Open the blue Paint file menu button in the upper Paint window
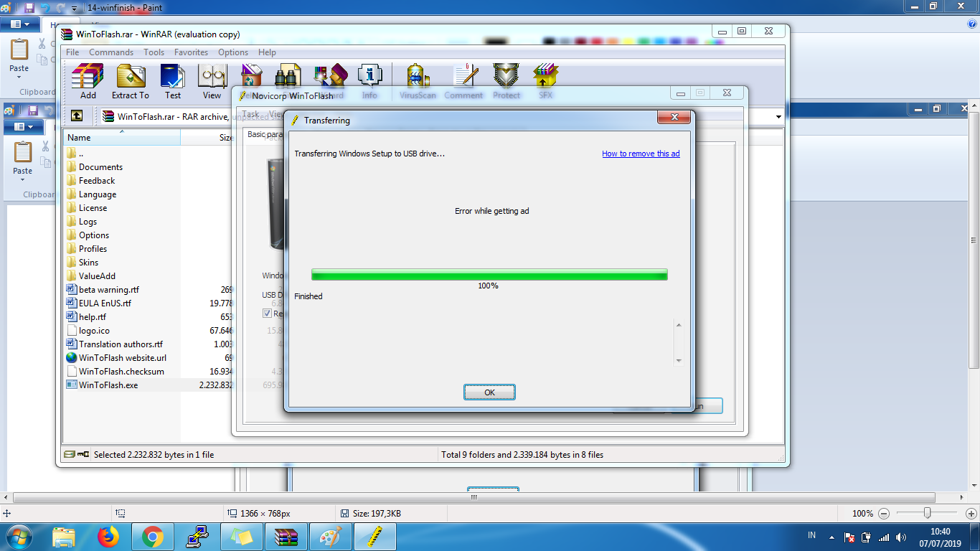Screen dimensions: 980x551 [x=20, y=24]
